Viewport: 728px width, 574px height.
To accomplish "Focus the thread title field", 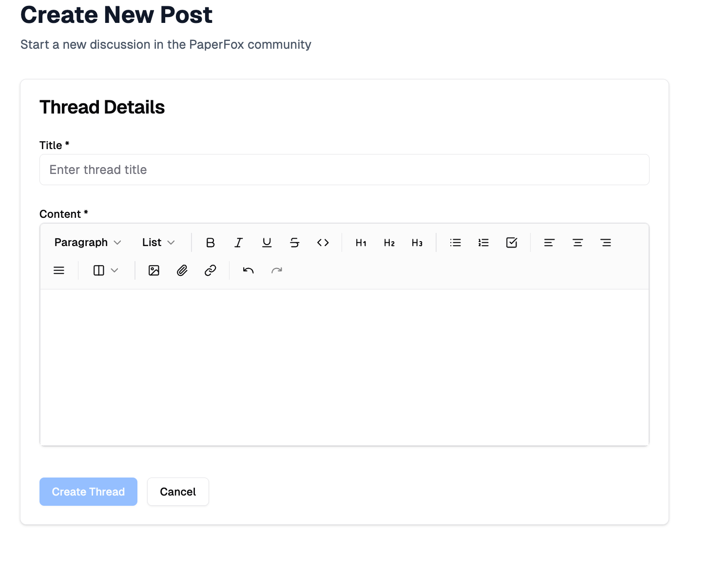I will tap(344, 170).
